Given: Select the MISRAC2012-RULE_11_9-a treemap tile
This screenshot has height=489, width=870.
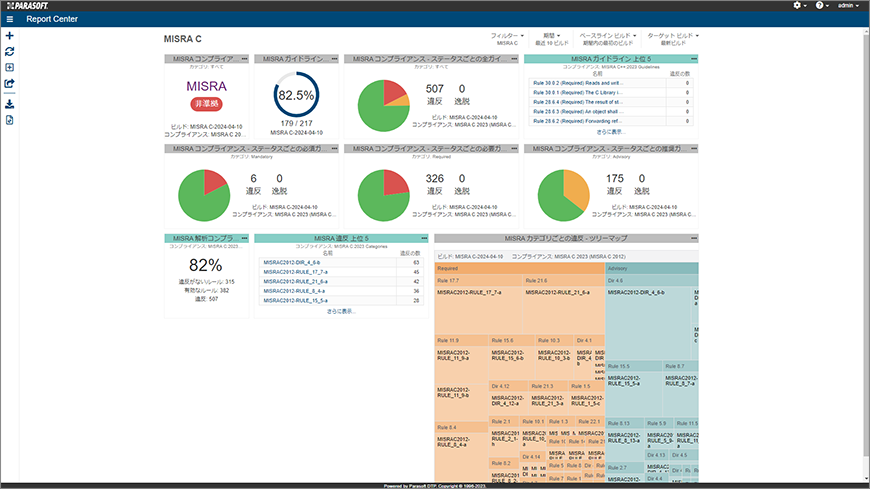Looking at the screenshot, I should [461, 366].
